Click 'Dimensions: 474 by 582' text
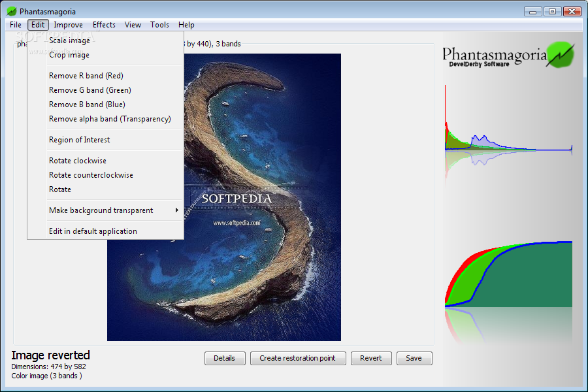Viewport: 588px width, 392px height. (48, 367)
